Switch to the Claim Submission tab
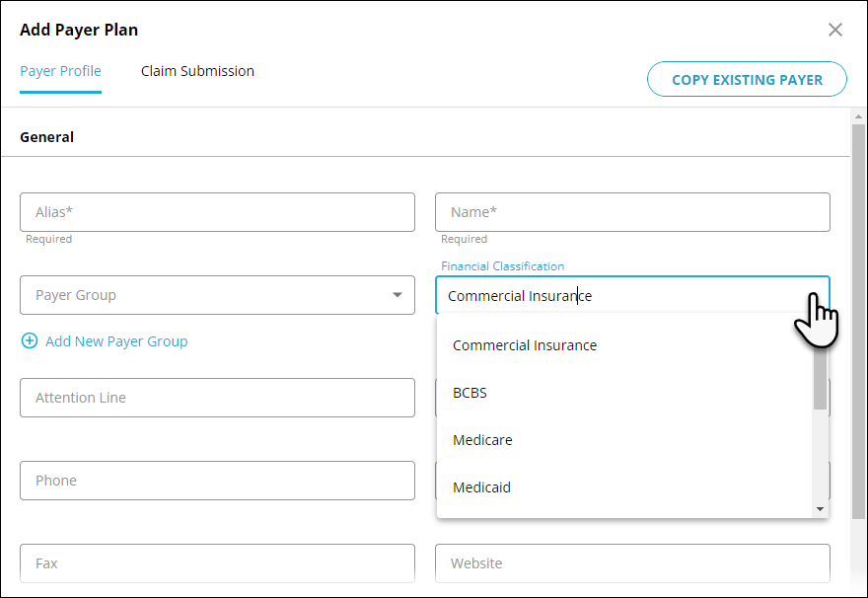Image resolution: width=868 pixels, height=598 pixels. pos(197,71)
